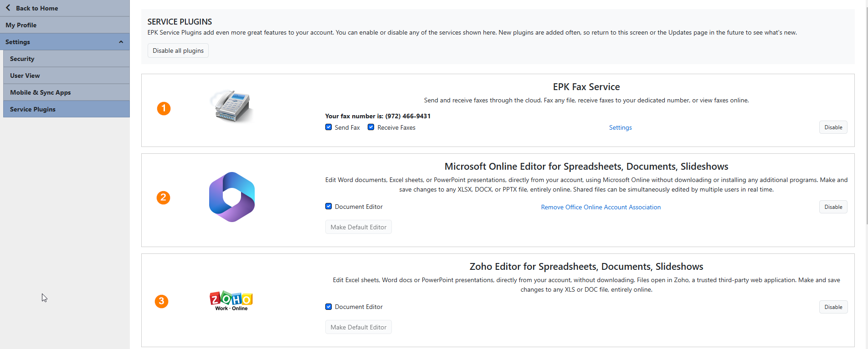Toggle Microsoft Online Document Editor checkbox
The width and height of the screenshot is (868, 349).
tap(329, 207)
